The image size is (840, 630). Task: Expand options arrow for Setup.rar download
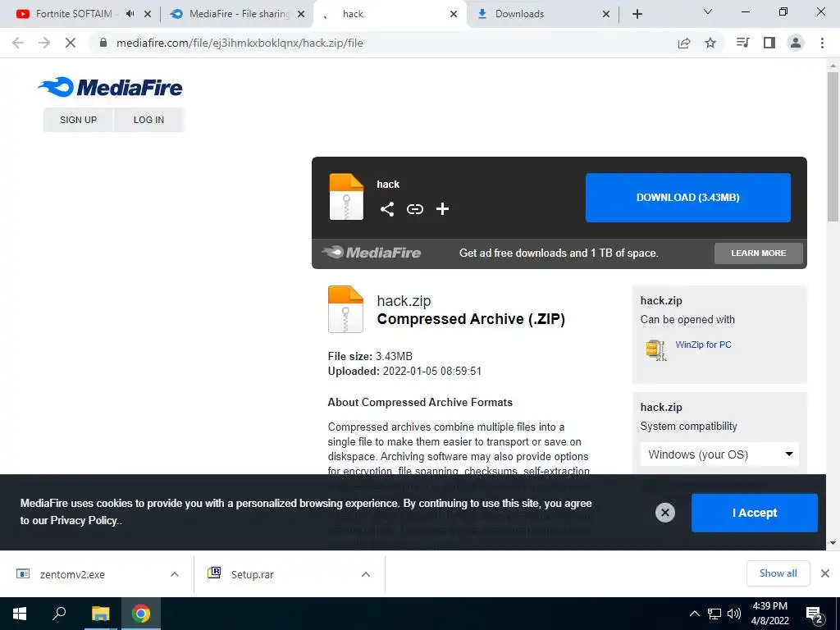pyautogui.click(x=365, y=574)
